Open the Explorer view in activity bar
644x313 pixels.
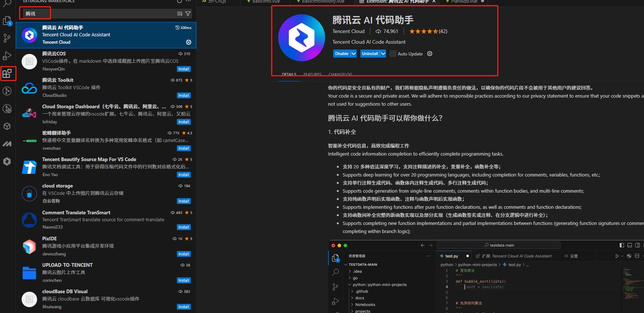(x=7, y=21)
